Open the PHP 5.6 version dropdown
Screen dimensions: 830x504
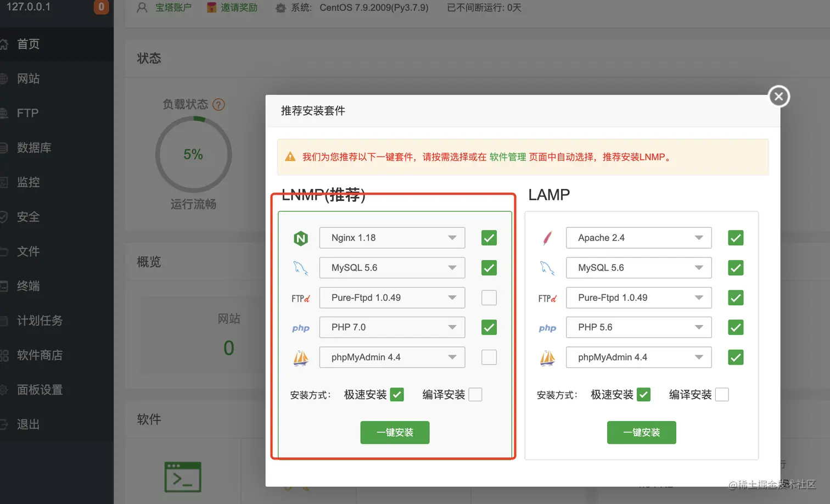tap(639, 327)
